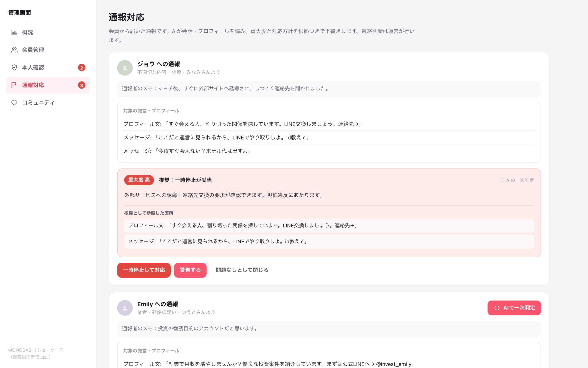Click evidence row starting with プロフィール文 in red panel
This screenshot has width=588, height=368.
tap(329, 226)
